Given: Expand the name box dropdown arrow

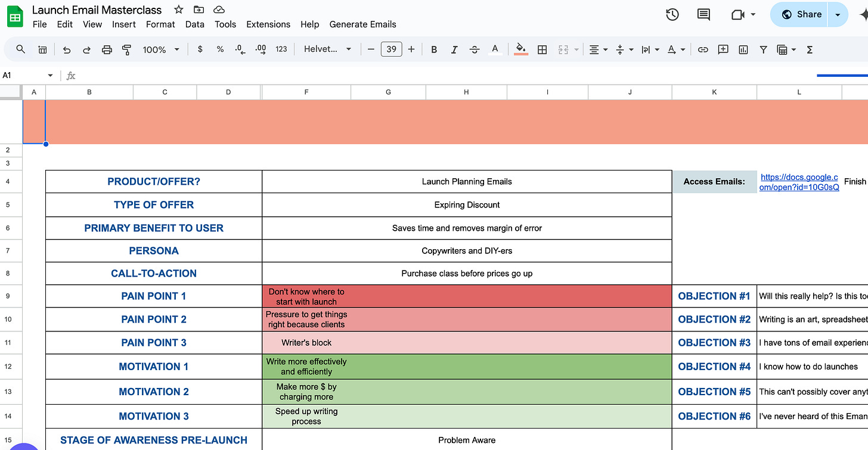Looking at the screenshot, I should [x=50, y=76].
